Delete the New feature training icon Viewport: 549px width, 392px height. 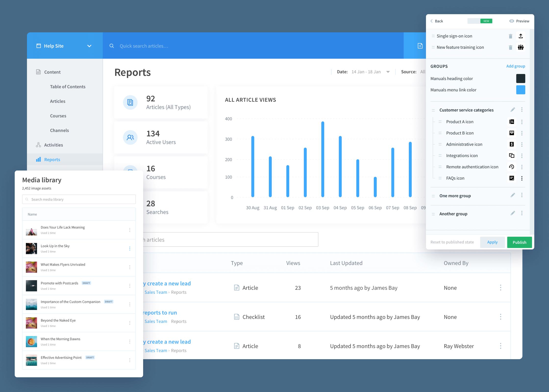coord(511,47)
